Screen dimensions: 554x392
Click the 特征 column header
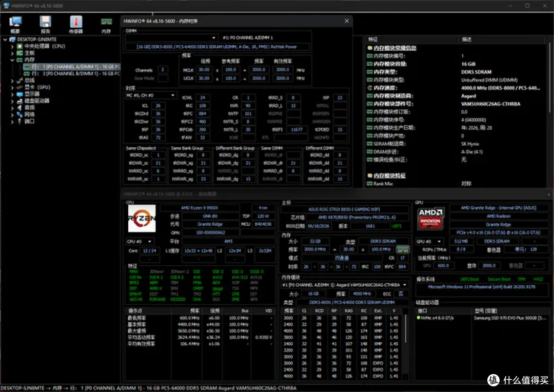412,40
